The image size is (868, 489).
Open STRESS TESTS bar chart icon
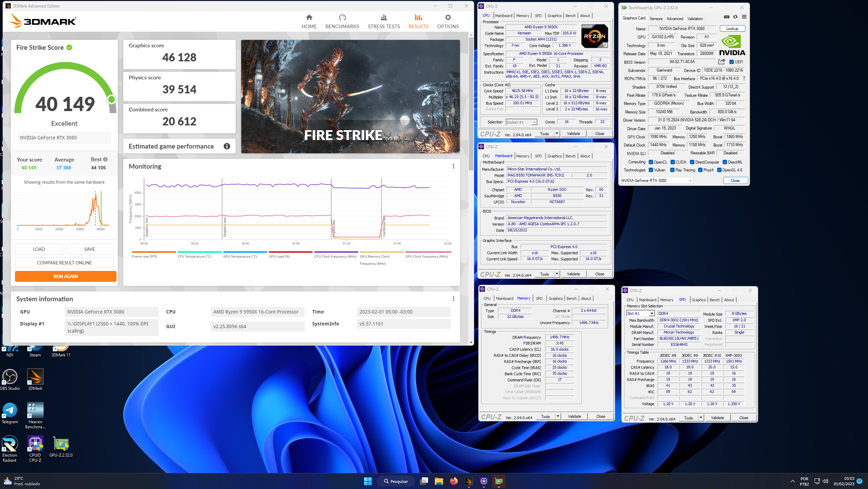[x=384, y=17]
